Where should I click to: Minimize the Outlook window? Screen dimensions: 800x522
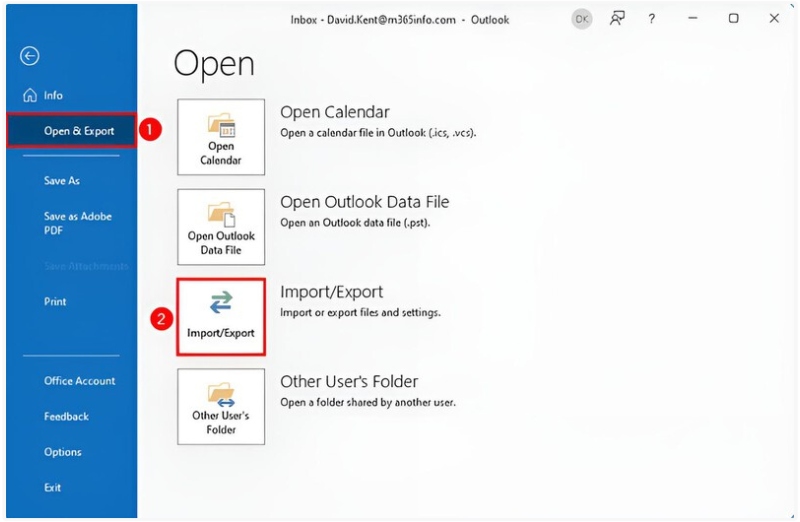[692, 18]
